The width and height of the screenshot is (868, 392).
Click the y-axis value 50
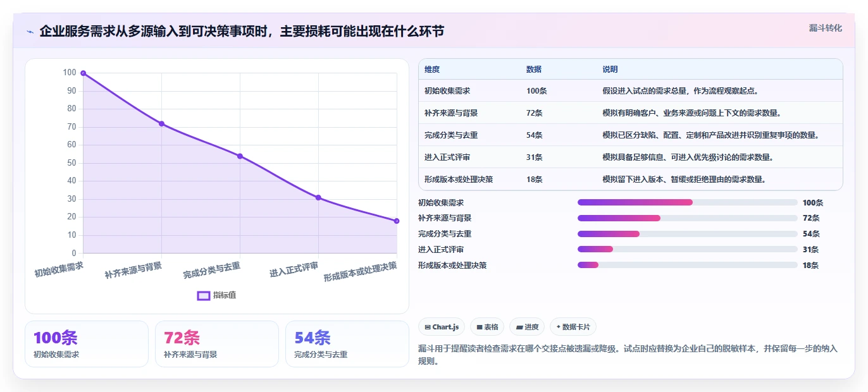pyautogui.click(x=71, y=163)
